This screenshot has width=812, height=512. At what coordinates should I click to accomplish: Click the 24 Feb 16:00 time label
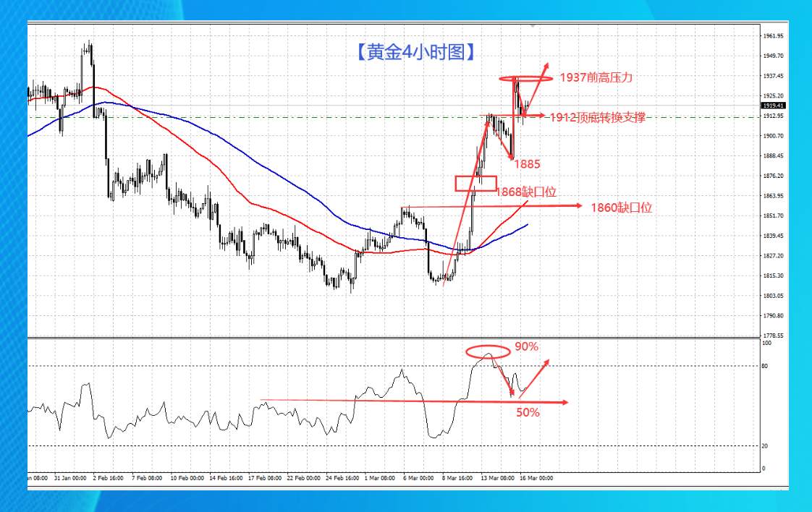tap(342, 478)
